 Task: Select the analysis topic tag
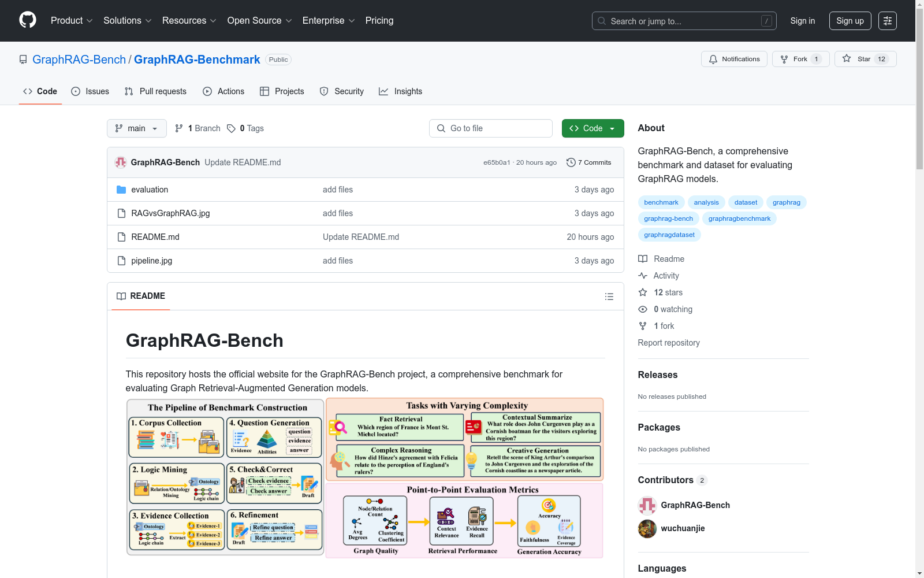tap(706, 202)
